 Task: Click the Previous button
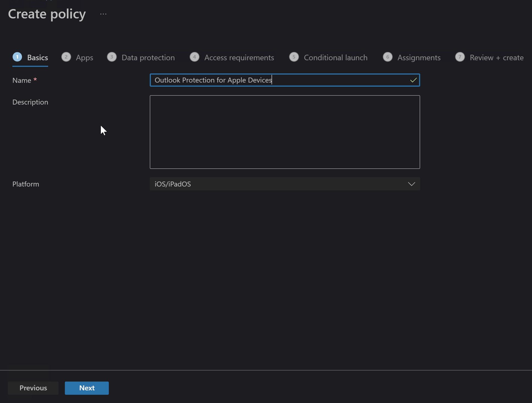pyautogui.click(x=33, y=388)
